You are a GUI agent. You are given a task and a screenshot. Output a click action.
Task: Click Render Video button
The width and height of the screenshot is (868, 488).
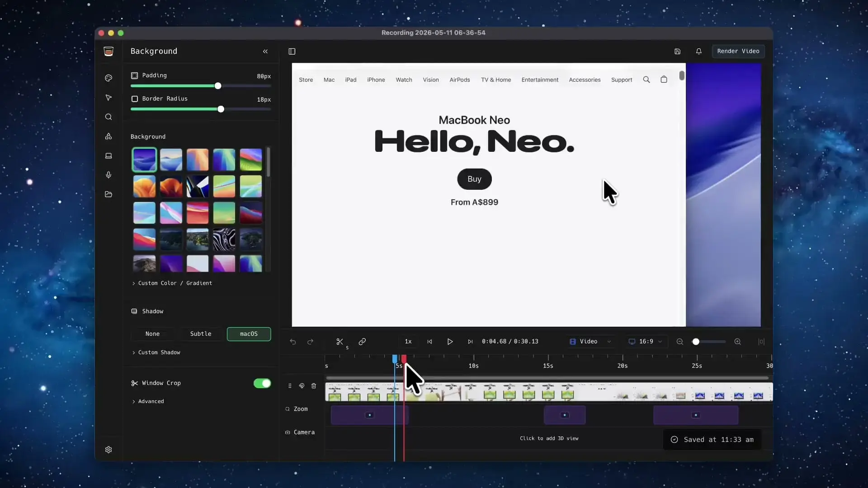tap(738, 51)
